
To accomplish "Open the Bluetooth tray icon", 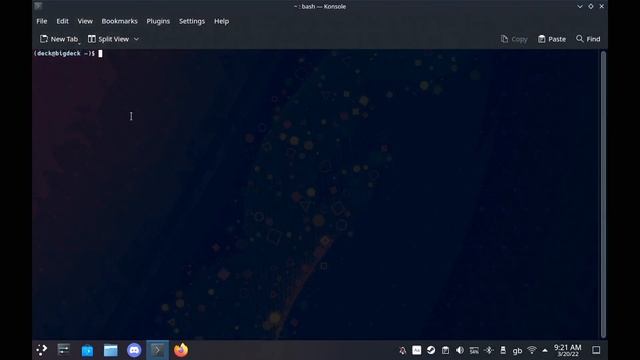I will click(x=489, y=350).
